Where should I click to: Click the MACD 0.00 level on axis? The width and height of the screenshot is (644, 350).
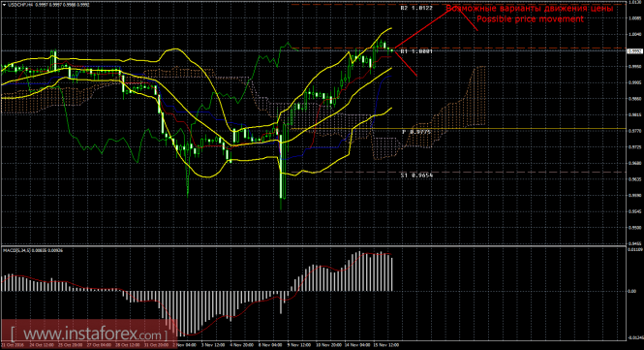pos(632,291)
